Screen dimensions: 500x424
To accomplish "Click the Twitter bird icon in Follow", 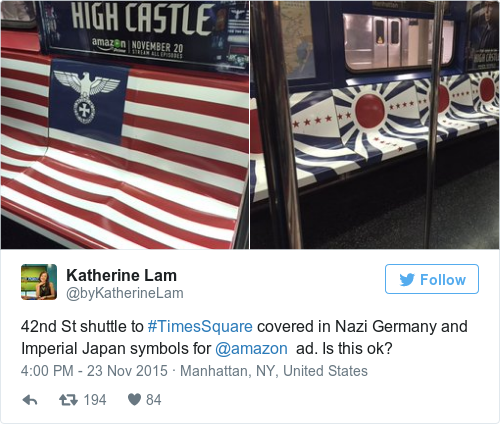I will tap(407, 279).
